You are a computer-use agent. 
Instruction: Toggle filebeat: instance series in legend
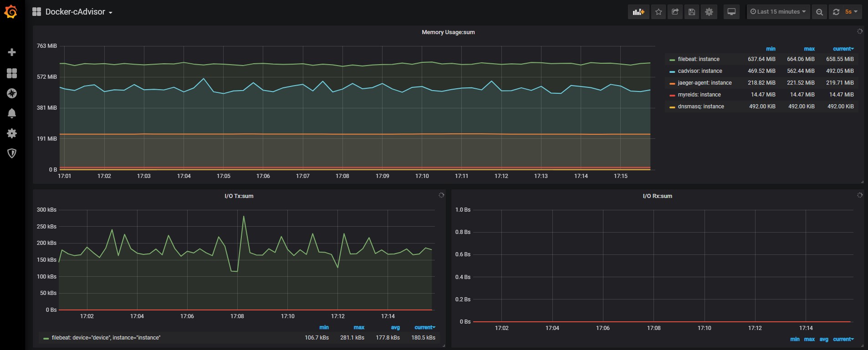click(x=699, y=59)
